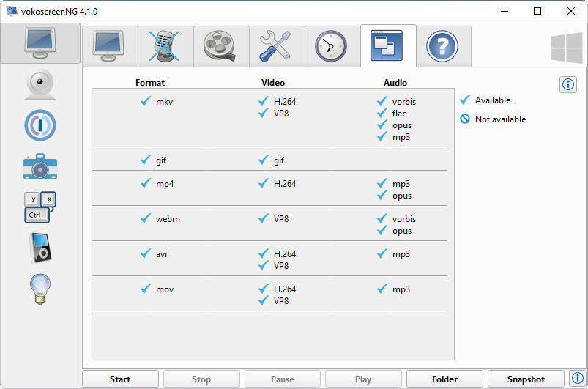588x389 pixels.
Task: Open the webcam camera sidebar section
Action: click(x=40, y=85)
